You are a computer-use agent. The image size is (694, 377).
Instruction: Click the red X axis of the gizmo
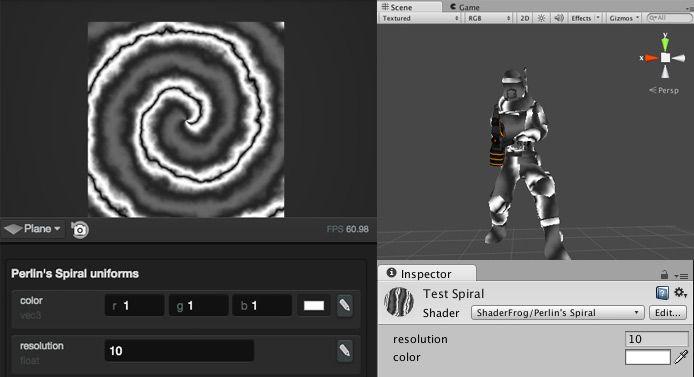coord(651,58)
